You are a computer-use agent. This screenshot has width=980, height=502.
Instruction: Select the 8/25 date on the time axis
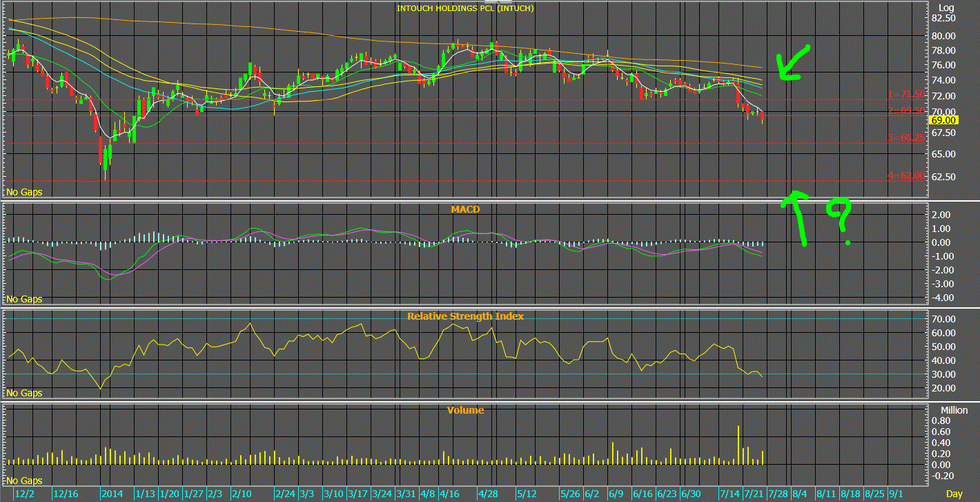pyautogui.click(x=874, y=494)
